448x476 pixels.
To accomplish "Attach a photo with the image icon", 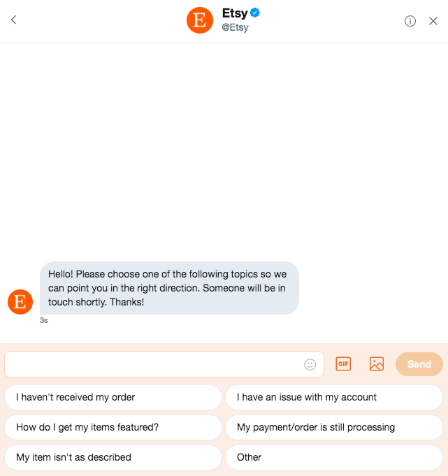I will pos(377,363).
